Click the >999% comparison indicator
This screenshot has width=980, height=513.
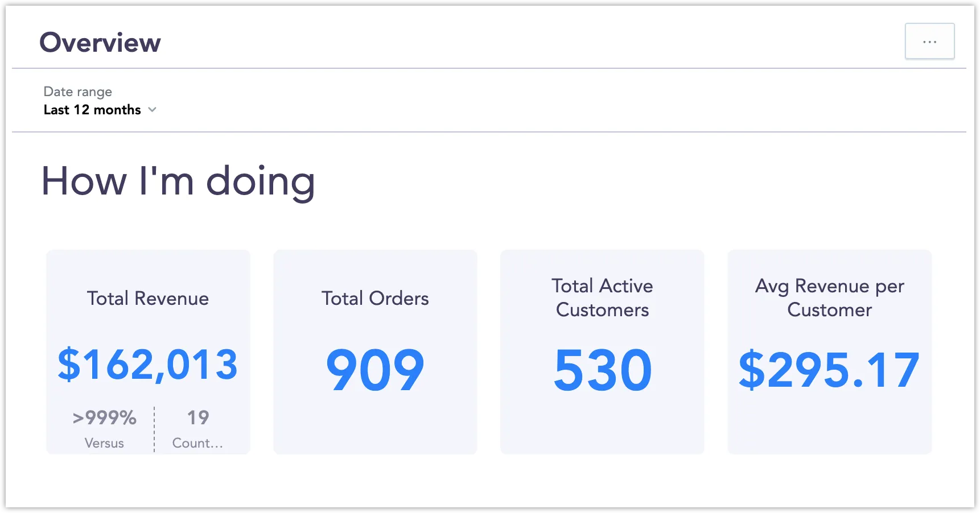coord(104,417)
